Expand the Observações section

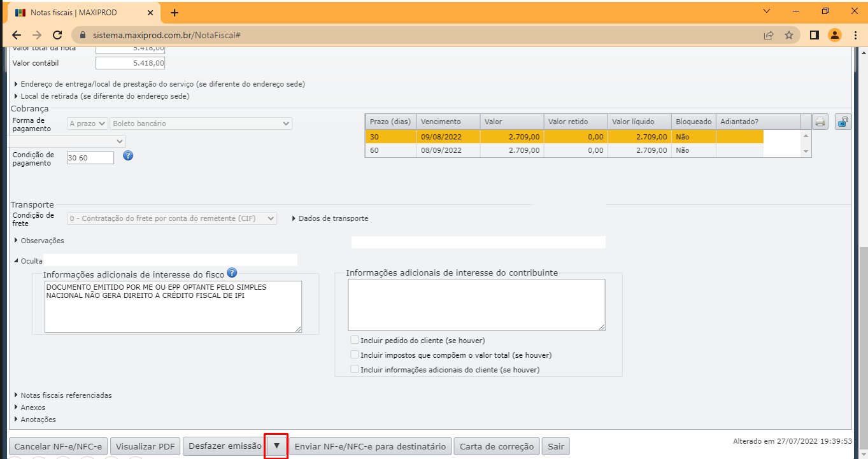point(39,241)
